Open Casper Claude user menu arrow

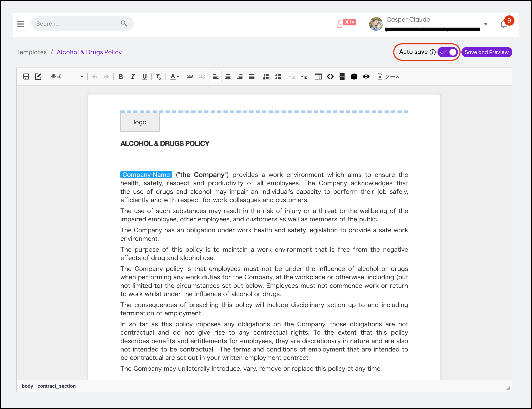[x=485, y=24]
